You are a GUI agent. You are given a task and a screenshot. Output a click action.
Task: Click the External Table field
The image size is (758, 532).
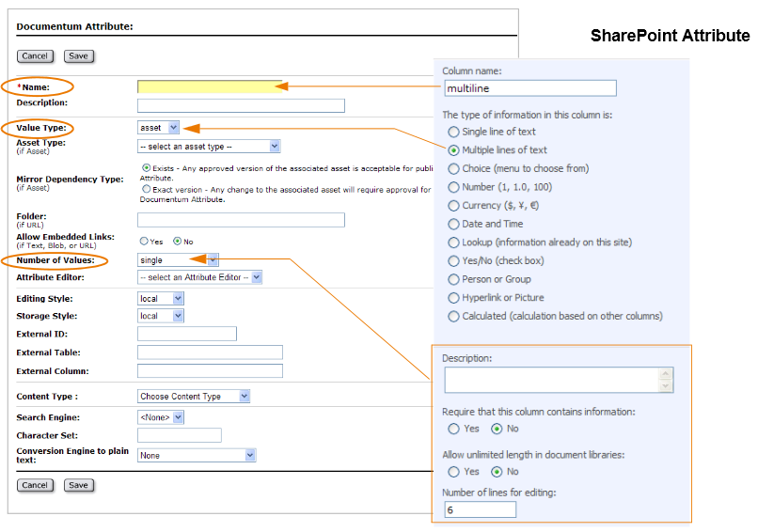click(x=210, y=352)
